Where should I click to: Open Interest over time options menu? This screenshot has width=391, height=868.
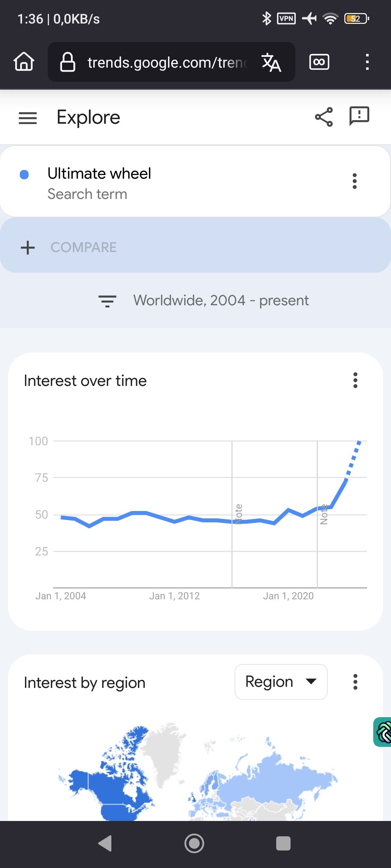coord(355,380)
